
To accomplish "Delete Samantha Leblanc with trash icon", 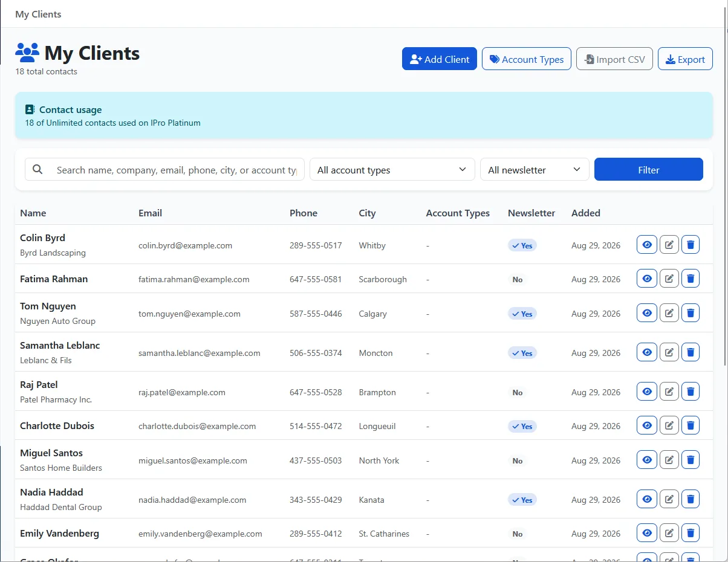I will 691,352.
